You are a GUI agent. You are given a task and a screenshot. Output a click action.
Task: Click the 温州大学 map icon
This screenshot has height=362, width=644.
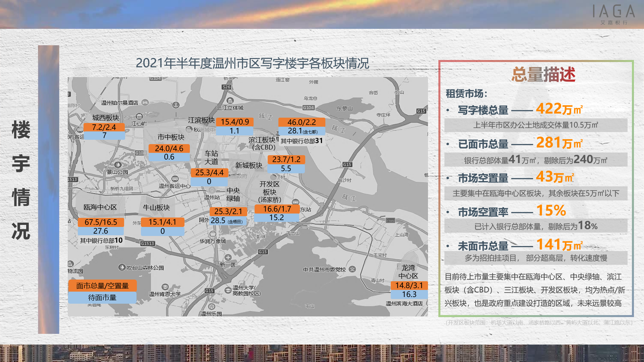coord(228,290)
